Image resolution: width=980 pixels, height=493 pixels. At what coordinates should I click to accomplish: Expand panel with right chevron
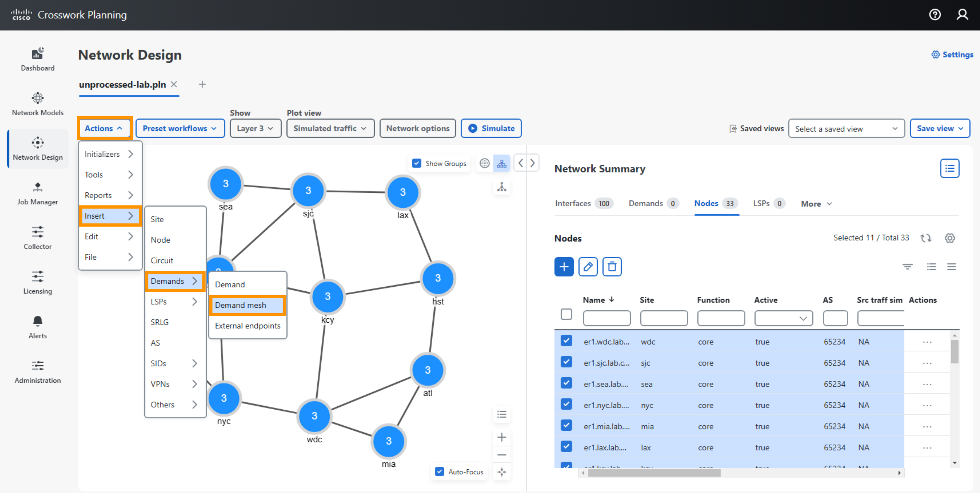pos(532,163)
